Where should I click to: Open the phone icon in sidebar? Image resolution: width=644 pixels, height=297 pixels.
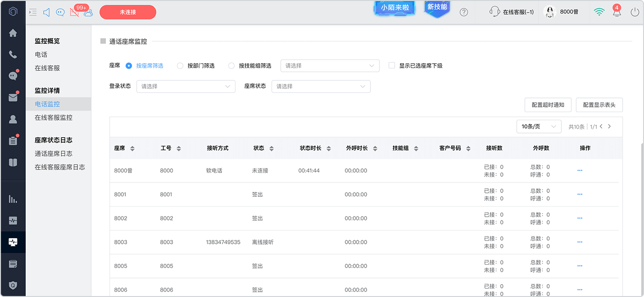tap(13, 55)
